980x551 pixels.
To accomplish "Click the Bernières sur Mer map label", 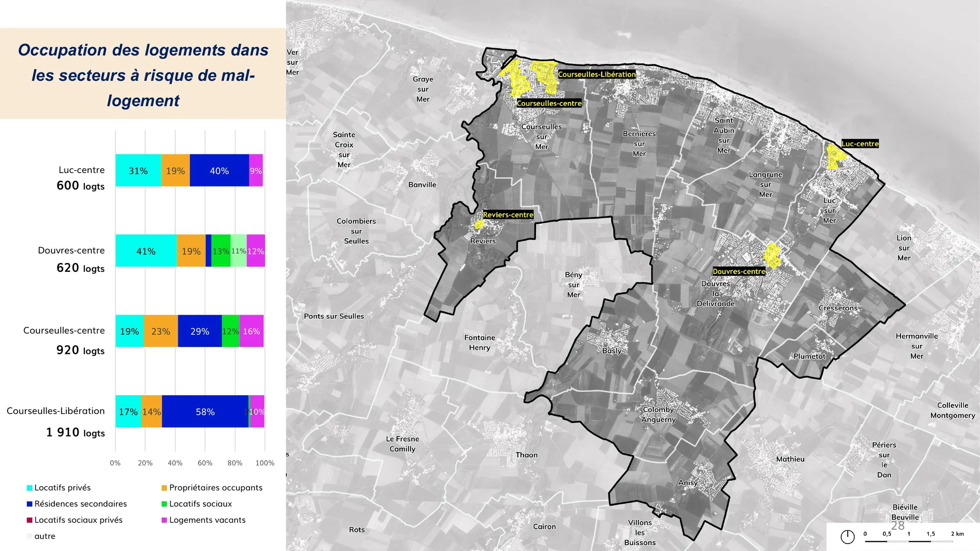I will (x=639, y=144).
